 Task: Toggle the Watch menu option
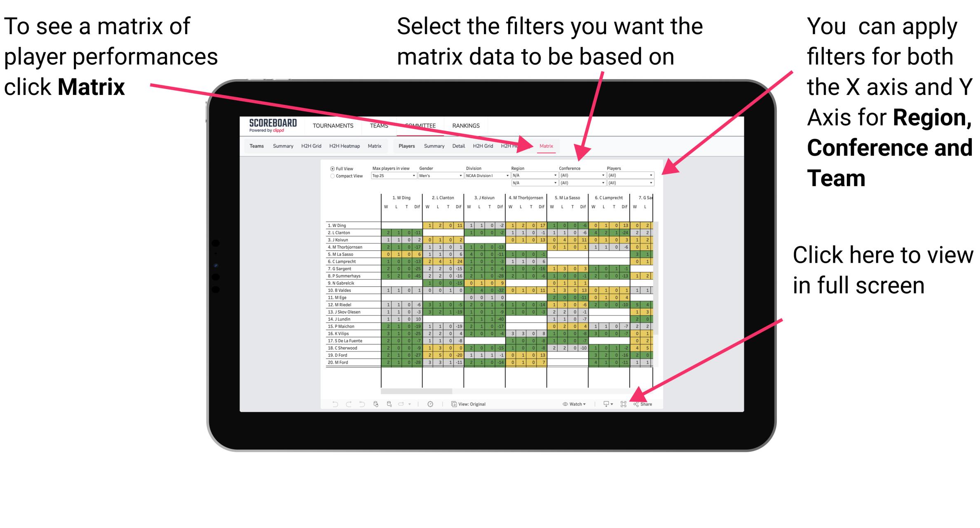571,404
